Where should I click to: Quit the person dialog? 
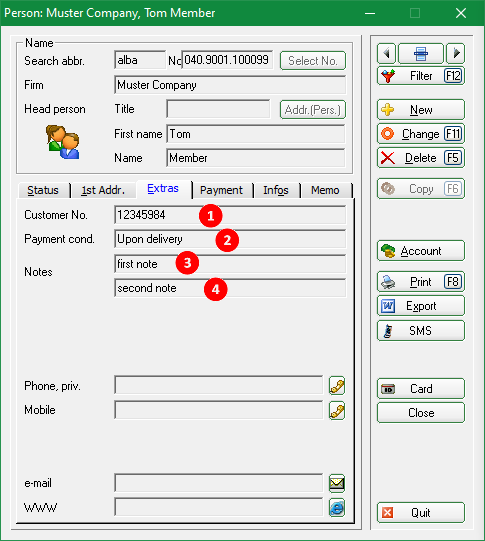click(x=421, y=513)
